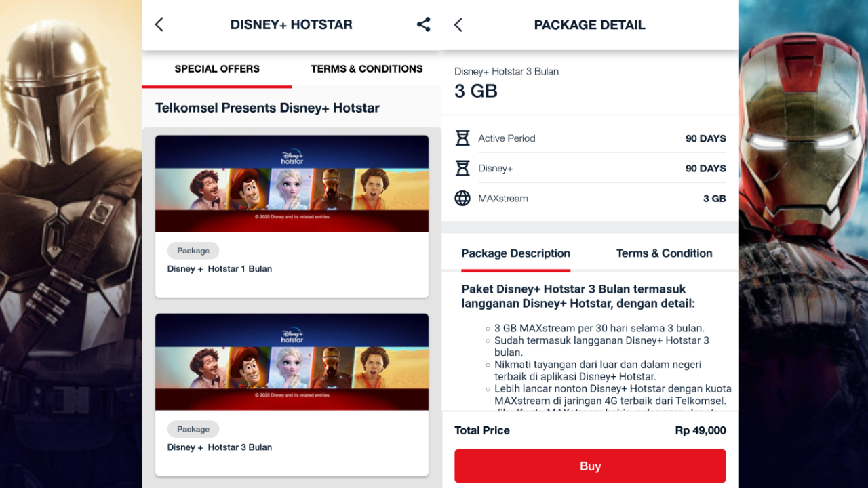Buy the Disney+ Hotstar 3 Bulan package
The width and height of the screenshot is (868, 488).
coord(589,466)
